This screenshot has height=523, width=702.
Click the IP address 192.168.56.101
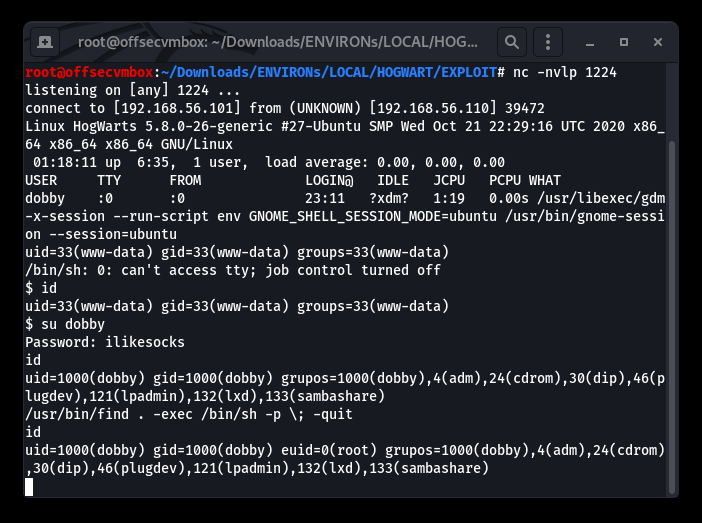(177, 108)
